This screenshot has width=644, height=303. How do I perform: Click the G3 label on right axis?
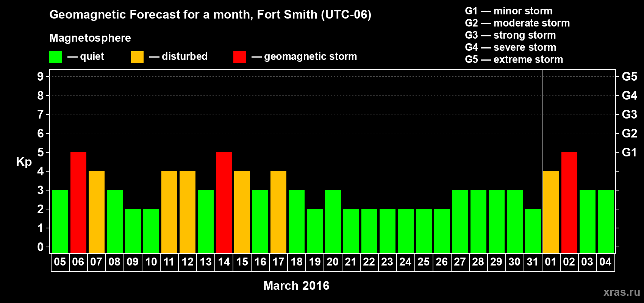click(630, 114)
